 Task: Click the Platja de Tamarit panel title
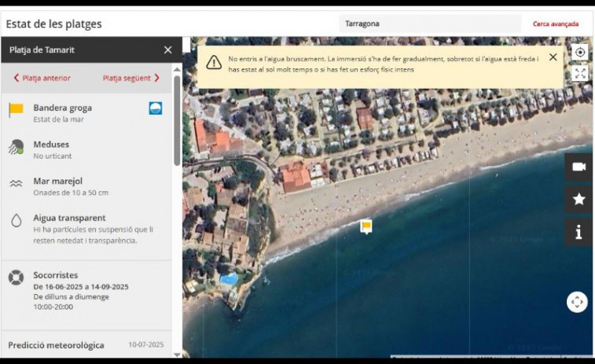click(x=42, y=50)
